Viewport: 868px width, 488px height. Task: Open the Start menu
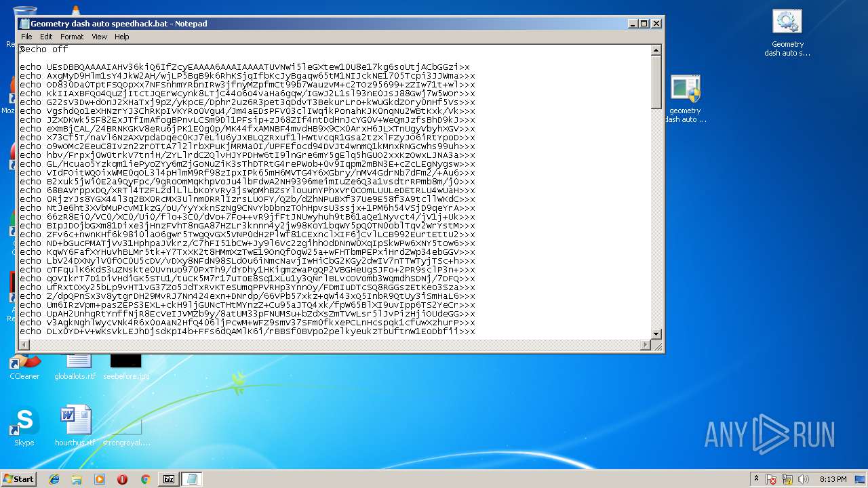coord(19,479)
